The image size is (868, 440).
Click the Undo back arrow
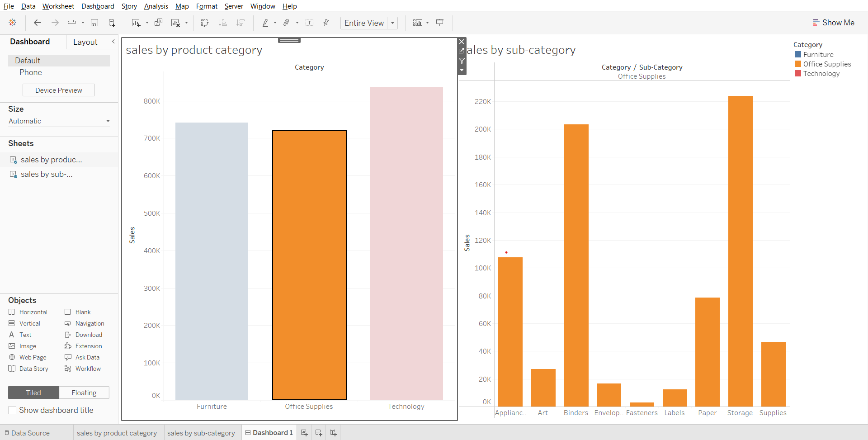pyautogui.click(x=38, y=23)
